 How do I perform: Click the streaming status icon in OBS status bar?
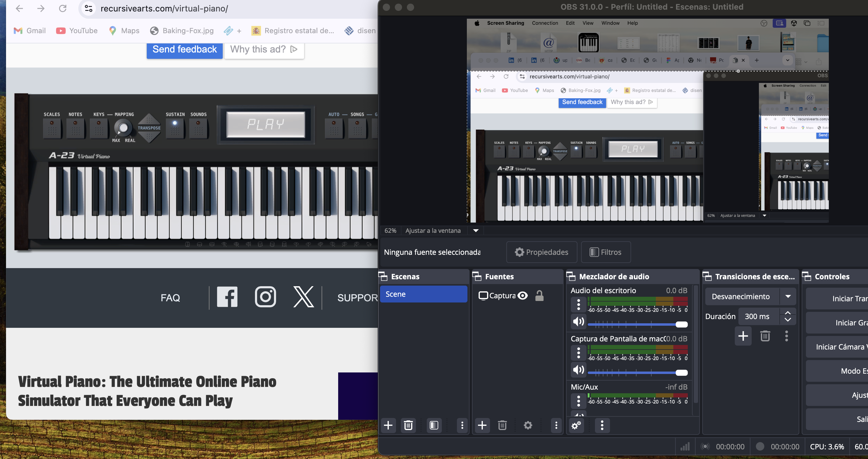(705, 447)
